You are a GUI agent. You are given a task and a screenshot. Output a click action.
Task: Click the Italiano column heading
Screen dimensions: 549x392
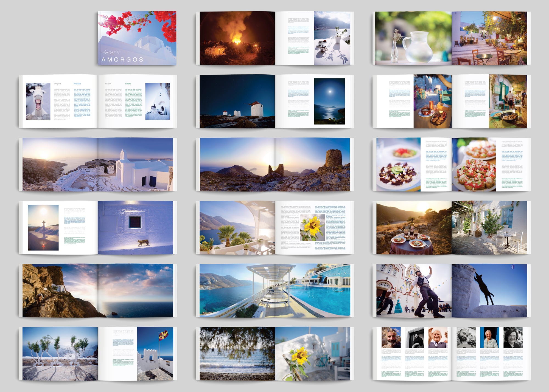coord(128,84)
